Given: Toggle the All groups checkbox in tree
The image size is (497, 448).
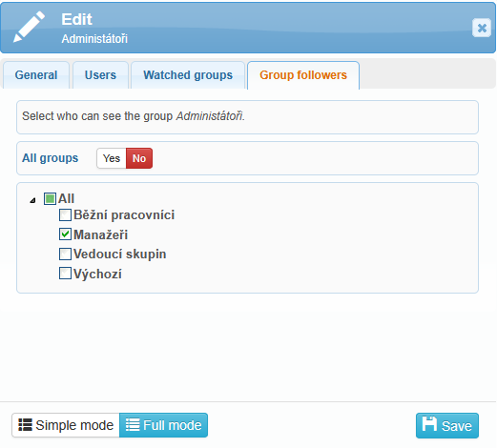Looking at the screenshot, I should (x=50, y=199).
